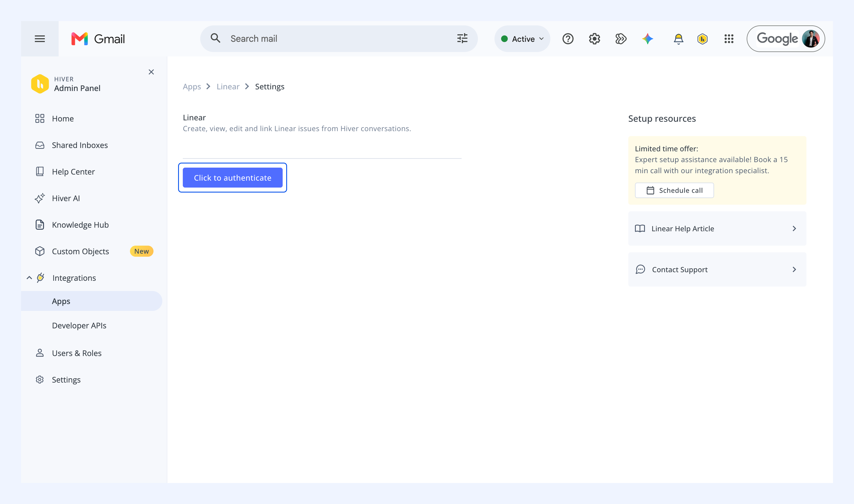Screen dimensions: 854x504
Task: Click the Click to authenticate button
Action: (233, 178)
